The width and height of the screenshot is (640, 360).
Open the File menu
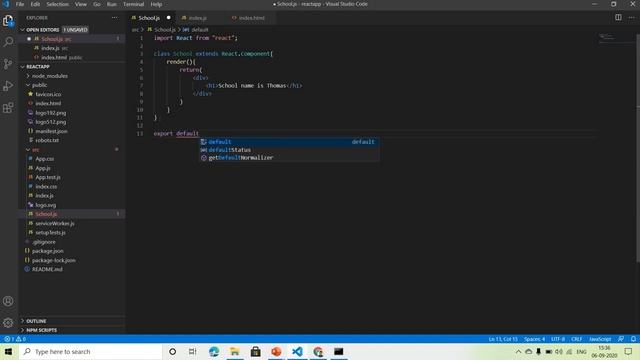20,4
